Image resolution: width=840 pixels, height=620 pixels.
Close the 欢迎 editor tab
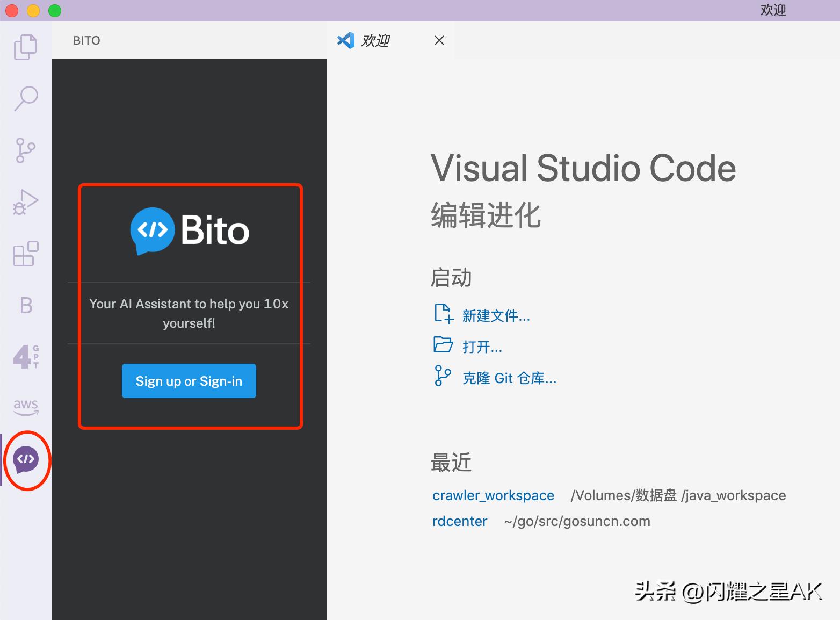point(439,41)
